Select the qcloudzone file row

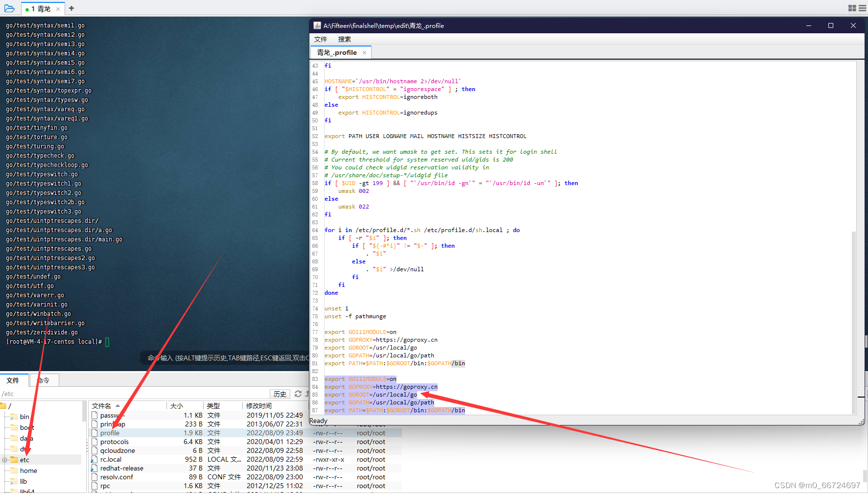246,450
